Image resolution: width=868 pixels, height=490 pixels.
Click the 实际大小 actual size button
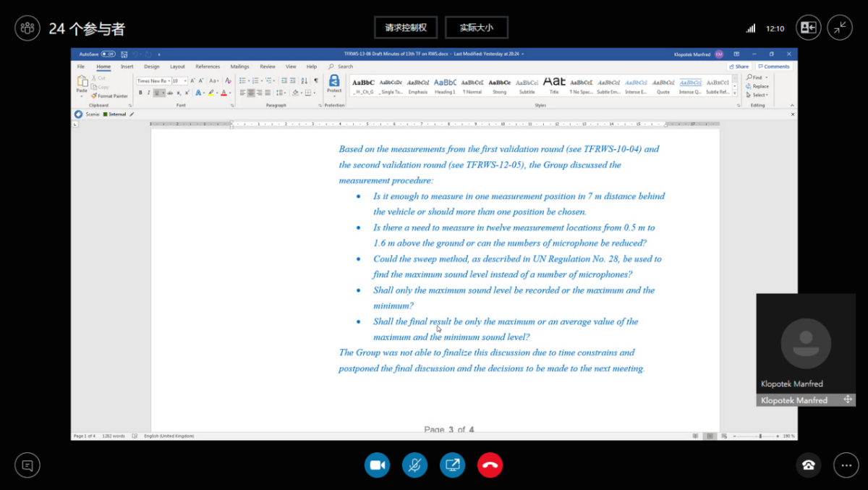point(476,28)
